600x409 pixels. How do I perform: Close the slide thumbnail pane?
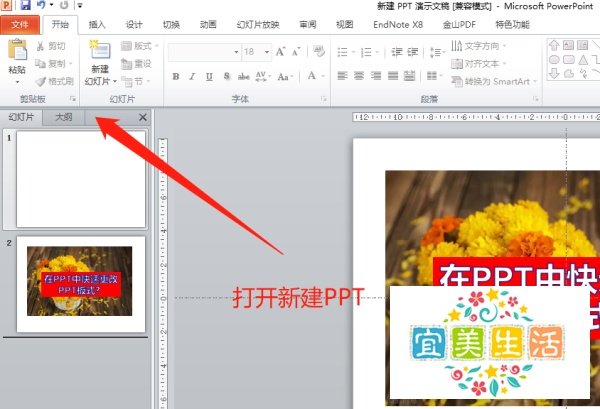(143, 117)
